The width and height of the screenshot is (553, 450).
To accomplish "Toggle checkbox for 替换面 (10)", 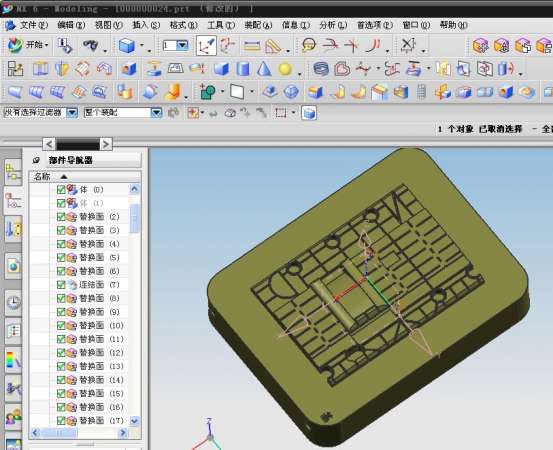I will coord(61,326).
